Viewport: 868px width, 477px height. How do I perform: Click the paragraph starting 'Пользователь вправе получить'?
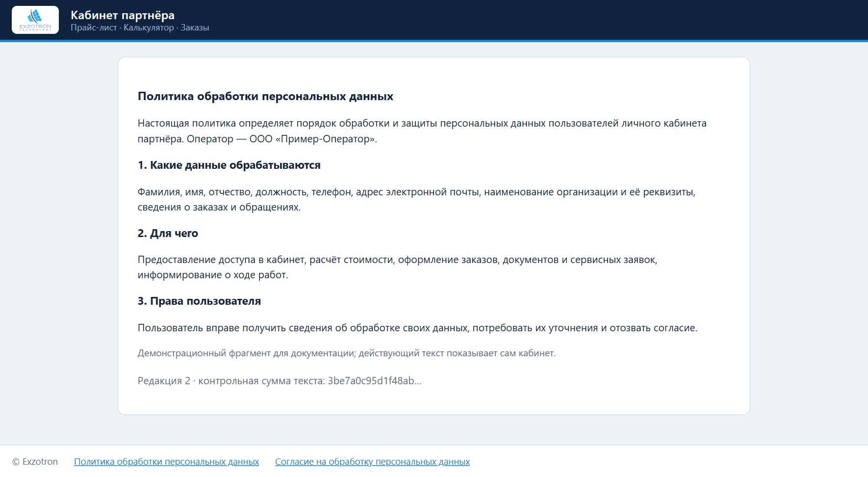417,328
